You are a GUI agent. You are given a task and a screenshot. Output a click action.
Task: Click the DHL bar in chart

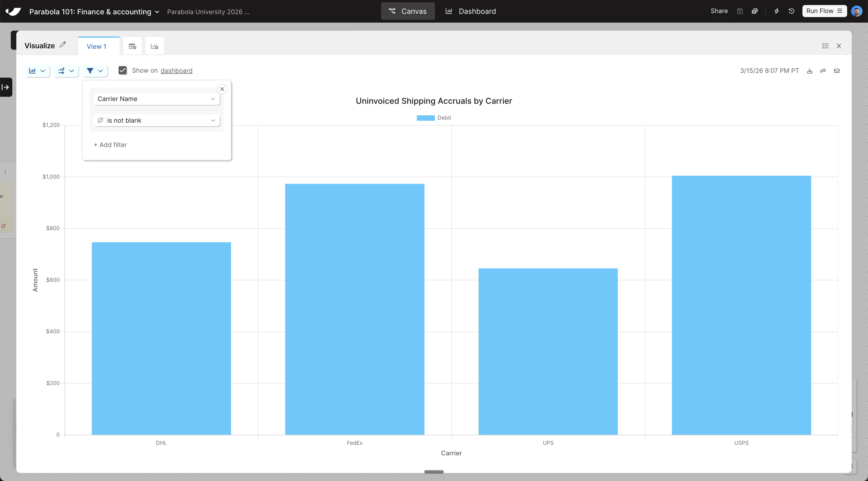[x=161, y=339]
